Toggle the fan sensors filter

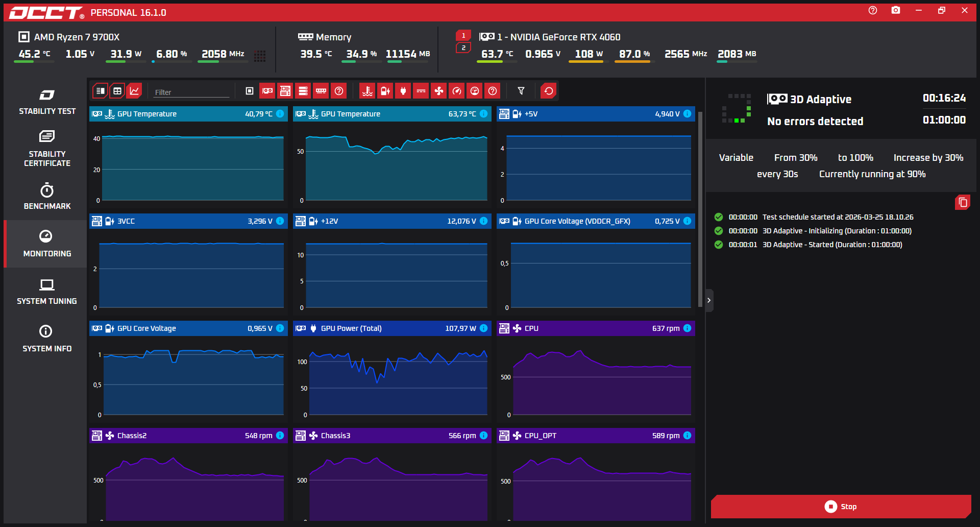[x=438, y=91]
